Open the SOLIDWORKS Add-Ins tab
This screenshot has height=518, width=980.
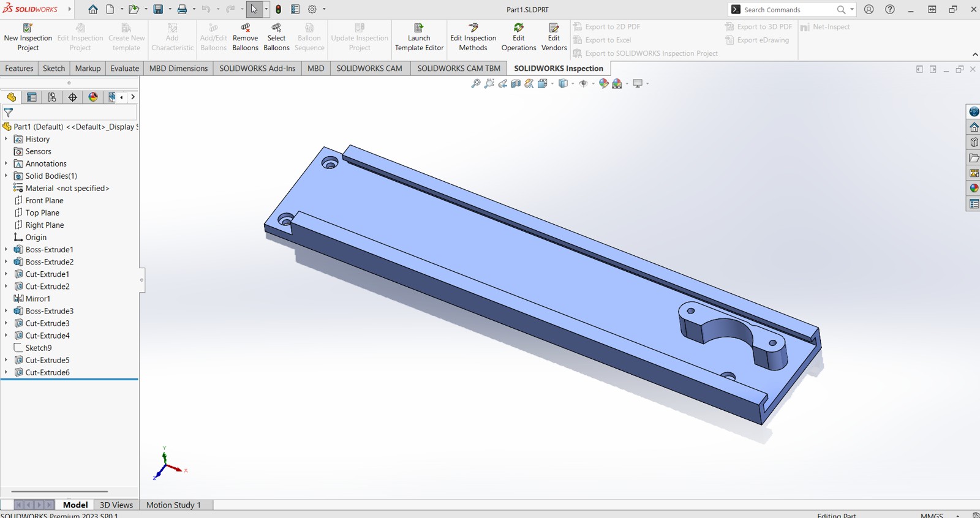point(257,69)
